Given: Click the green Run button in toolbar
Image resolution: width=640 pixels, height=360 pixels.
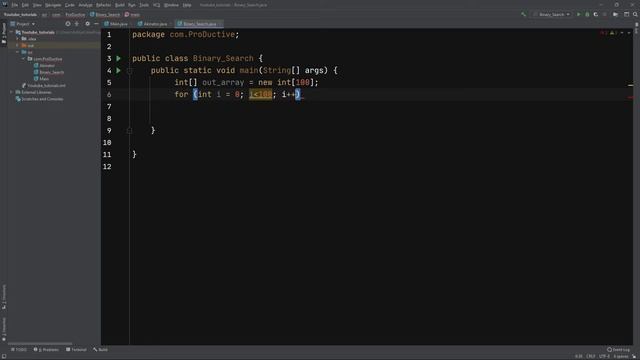Looking at the screenshot, I should click(578, 14).
